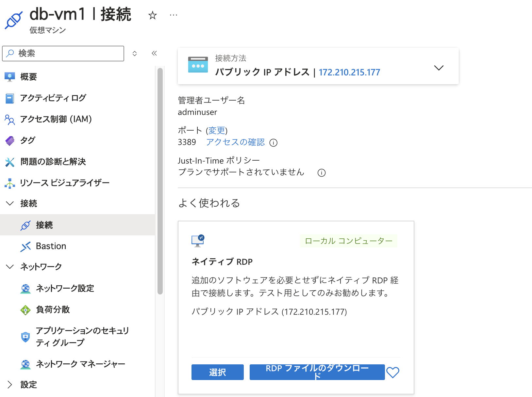
Task: Collapse the sidebar with the double-chevron
Action: 154,53
